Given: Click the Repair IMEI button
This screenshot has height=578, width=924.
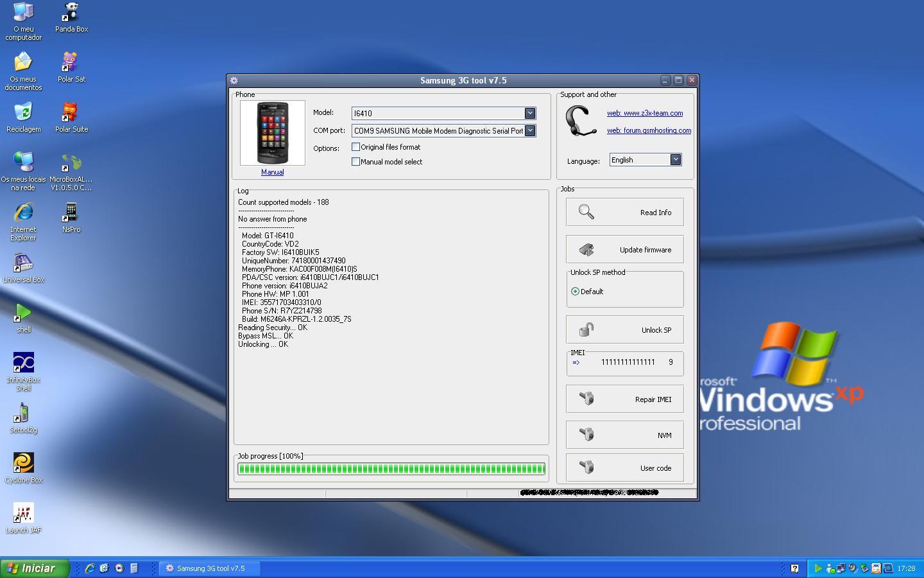Looking at the screenshot, I should [625, 399].
